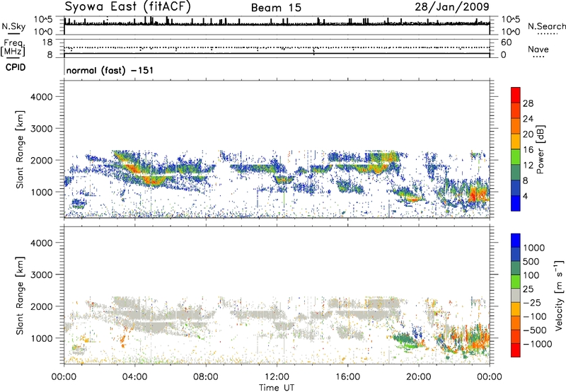The image size is (566, 392).
Task: Click the '08:00' time axis label
Action: pyautogui.click(x=205, y=377)
